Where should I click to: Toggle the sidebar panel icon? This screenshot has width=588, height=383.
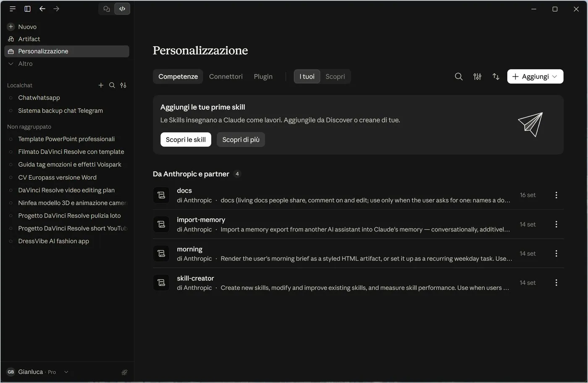(x=27, y=9)
